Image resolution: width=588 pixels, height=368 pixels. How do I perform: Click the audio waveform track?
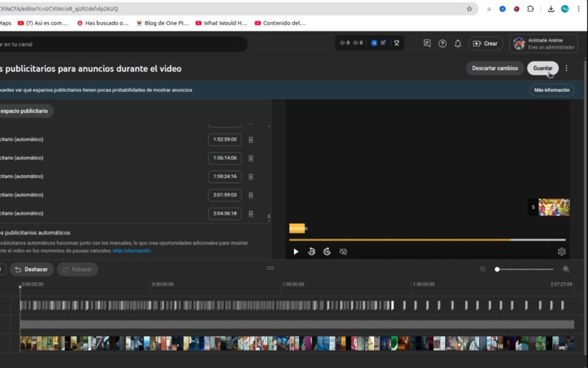click(x=297, y=324)
